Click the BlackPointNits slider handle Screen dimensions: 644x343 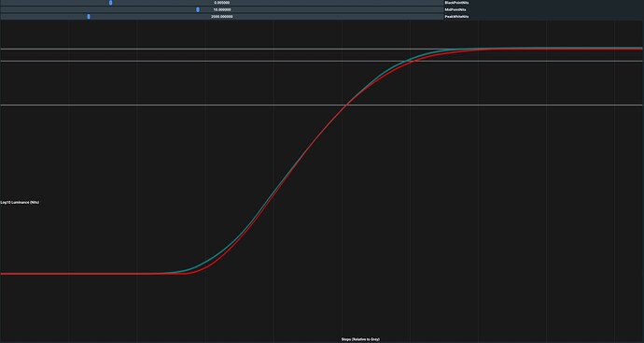(x=110, y=3)
